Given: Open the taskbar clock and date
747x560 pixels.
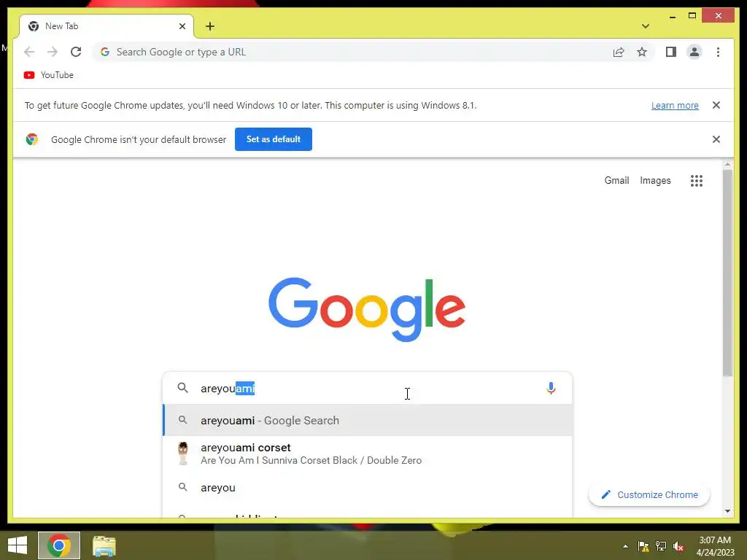Looking at the screenshot, I should tap(715, 546).
